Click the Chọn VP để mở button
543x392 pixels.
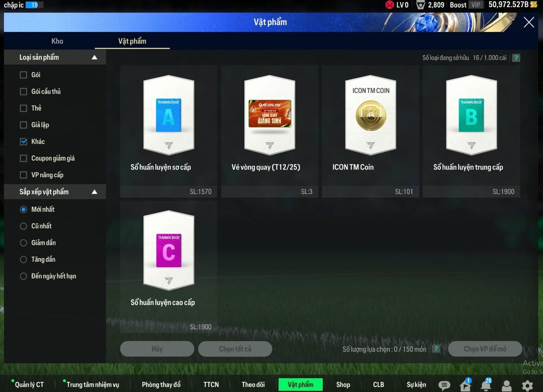[485, 349]
